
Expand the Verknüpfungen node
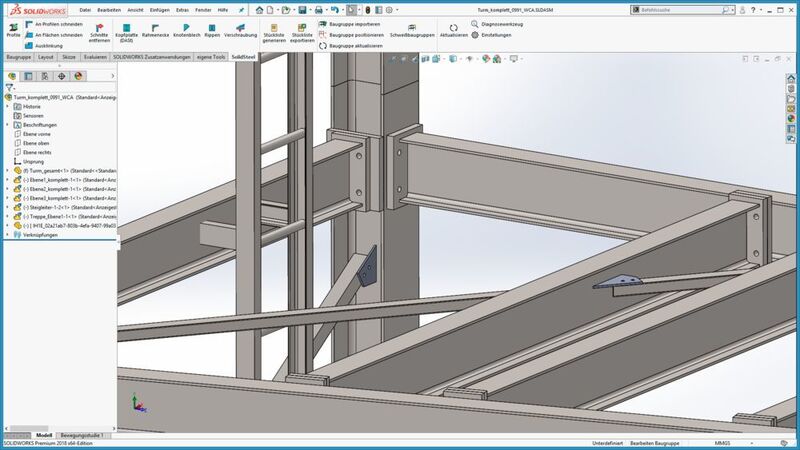8,235
